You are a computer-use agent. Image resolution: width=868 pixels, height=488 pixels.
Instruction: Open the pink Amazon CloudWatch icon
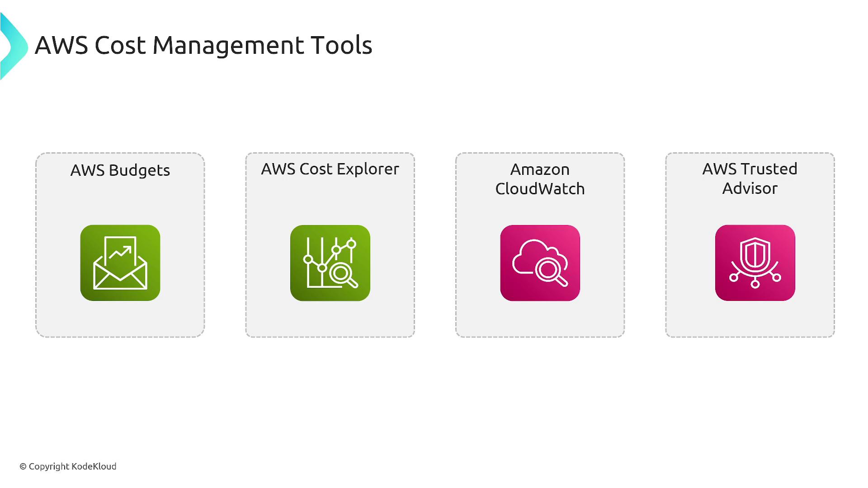point(540,263)
